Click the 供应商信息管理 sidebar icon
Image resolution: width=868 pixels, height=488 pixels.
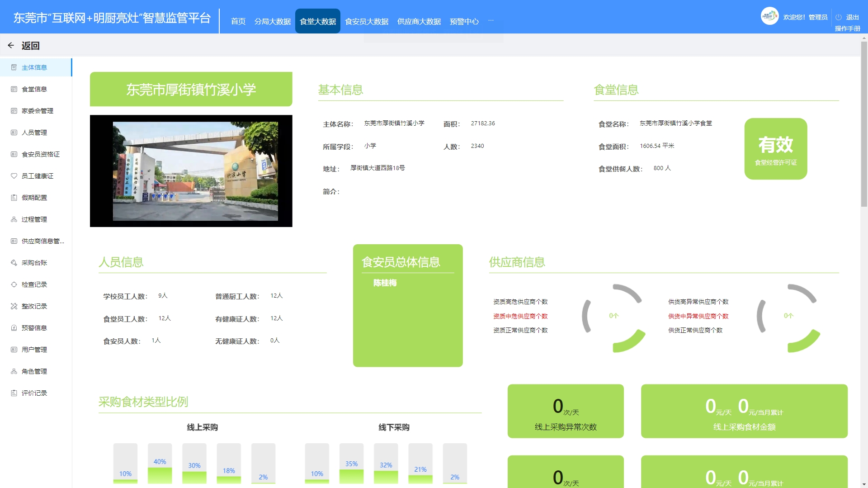coord(14,241)
